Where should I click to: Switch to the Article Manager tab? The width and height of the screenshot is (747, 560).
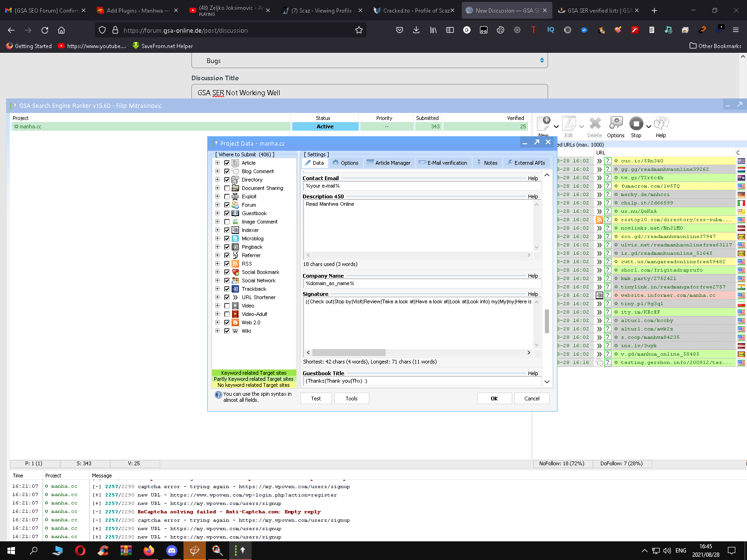(389, 163)
